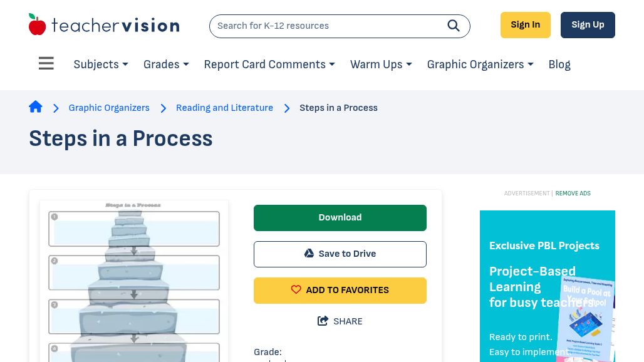Click the Google Drive icon in Save to Drive
The width and height of the screenshot is (644, 362).
click(x=309, y=254)
